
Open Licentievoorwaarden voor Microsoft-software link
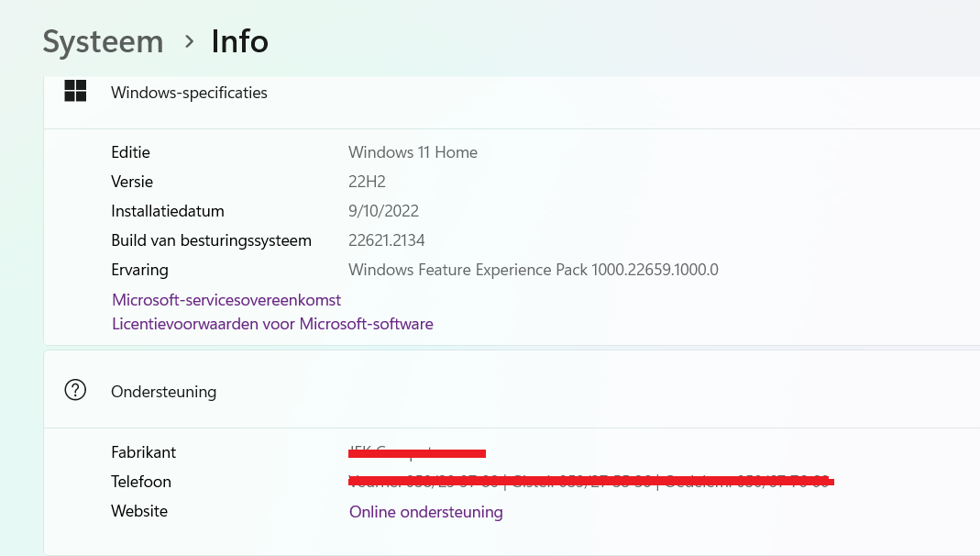pos(272,324)
